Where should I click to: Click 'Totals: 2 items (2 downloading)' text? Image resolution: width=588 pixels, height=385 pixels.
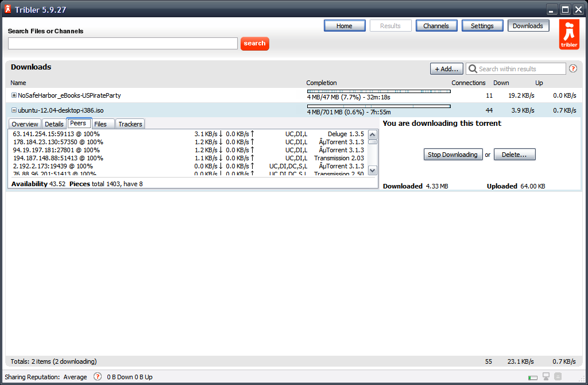pos(53,361)
